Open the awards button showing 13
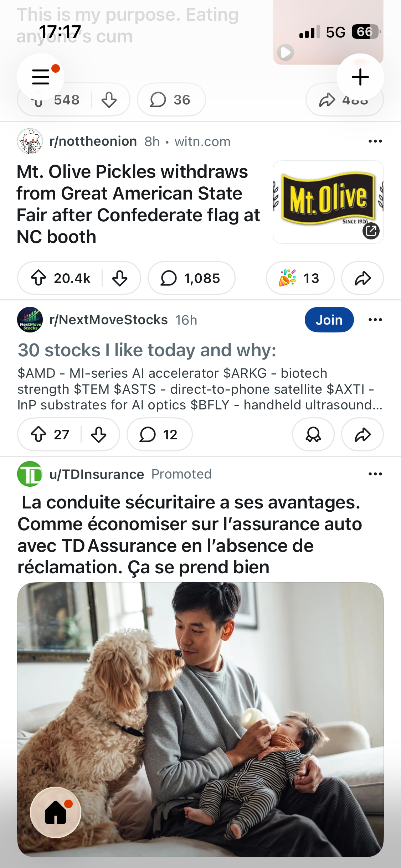 click(300, 278)
